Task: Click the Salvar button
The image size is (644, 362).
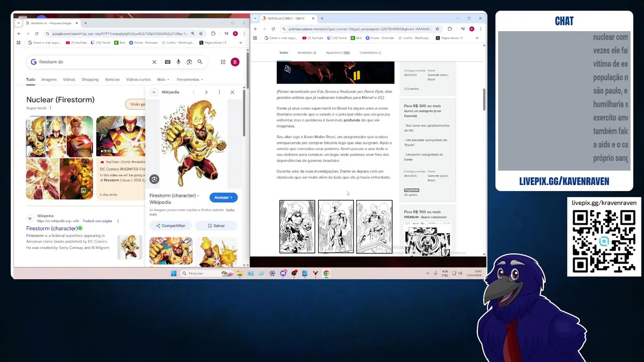Action: coord(216,226)
